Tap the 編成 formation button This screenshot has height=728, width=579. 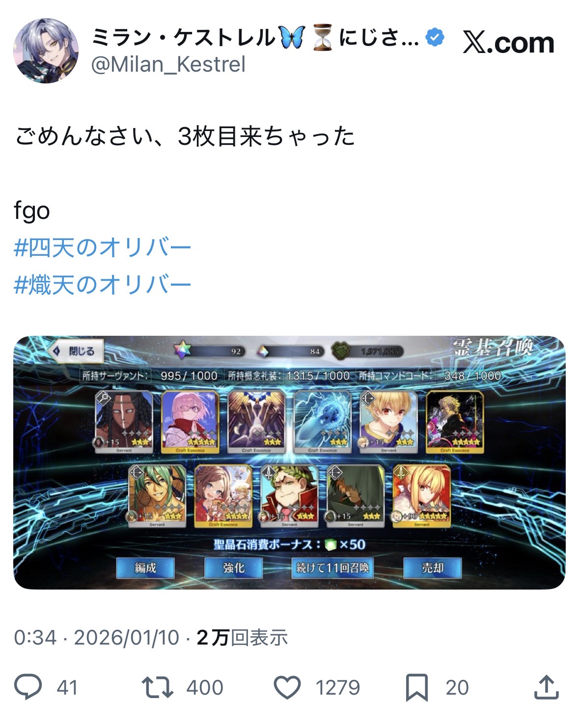click(145, 568)
